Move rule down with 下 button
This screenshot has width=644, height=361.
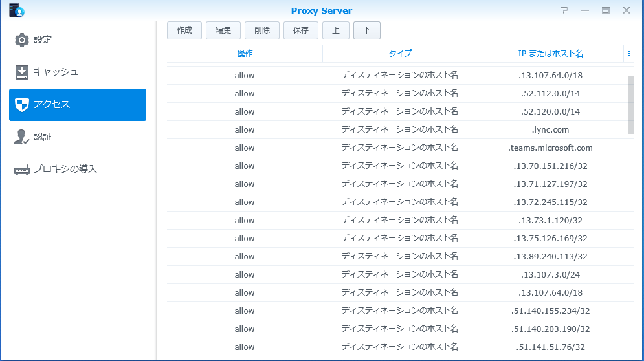click(367, 30)
